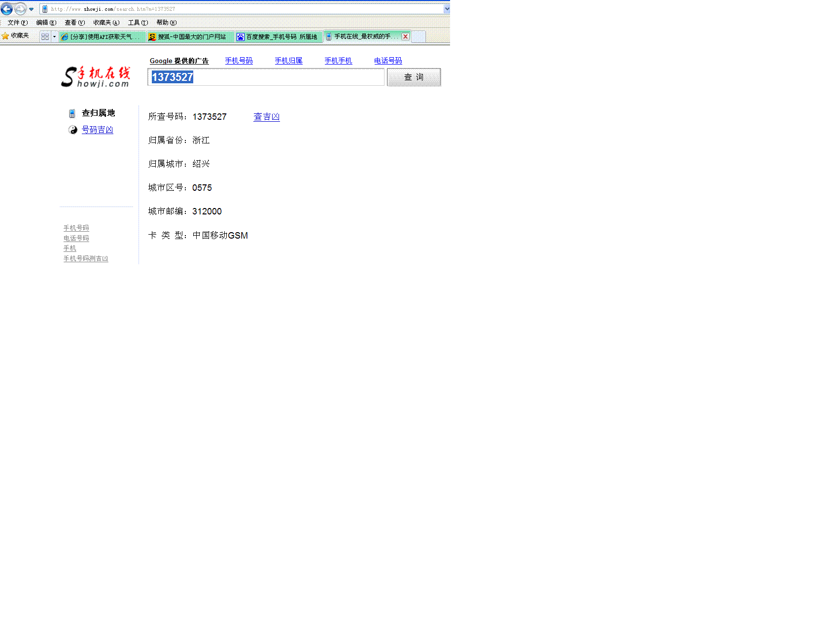Switch to the 百度搜索_手机号码 所属地 tab
The image size is (840, 629).
tap(279, 37)
